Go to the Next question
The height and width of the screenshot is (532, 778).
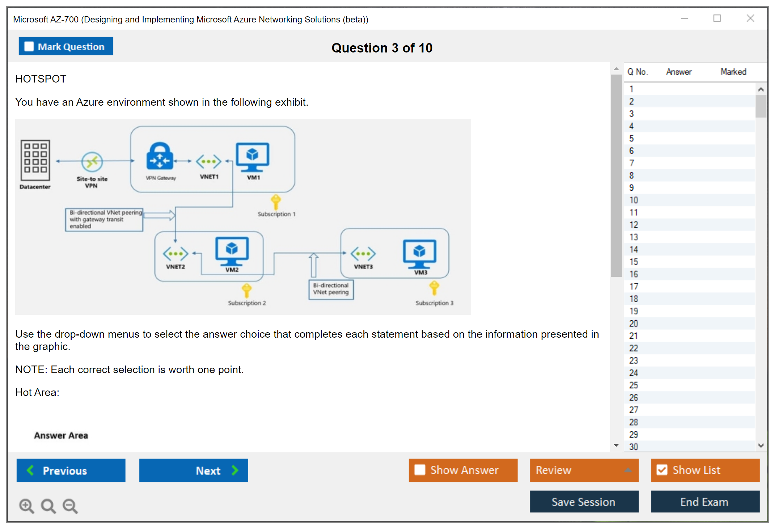(x=194, y=470)
